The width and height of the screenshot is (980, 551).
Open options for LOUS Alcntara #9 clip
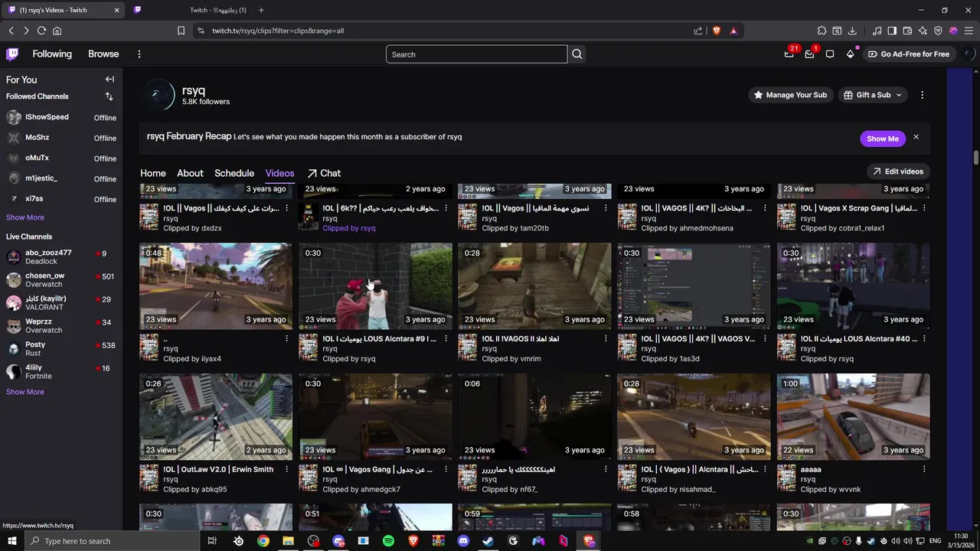point(446,338)
